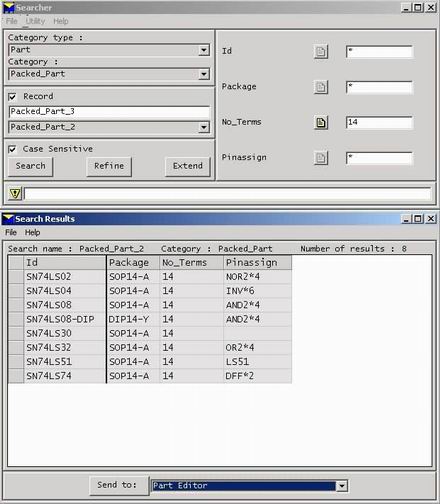The image size is (440, 504).
Task: Expand the Category type dropdown
Action: point(204,50)
